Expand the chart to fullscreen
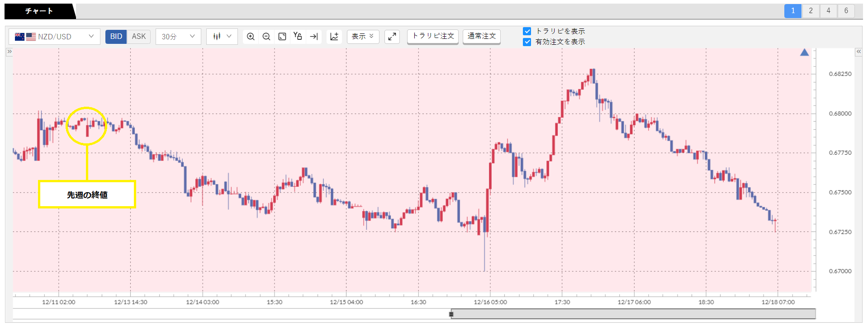Screen dimensions: 868x326 (x=392, y=37)
